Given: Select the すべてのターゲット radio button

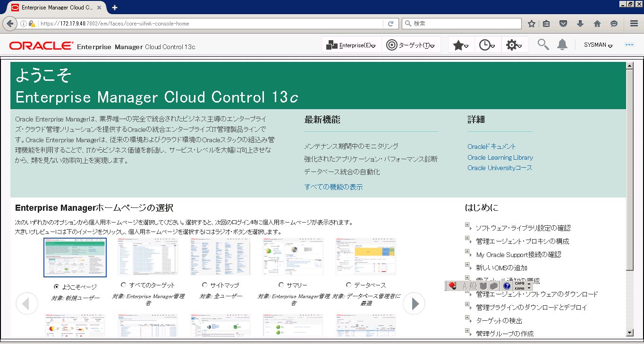Looking at the screenshot, I should [124, 285].
